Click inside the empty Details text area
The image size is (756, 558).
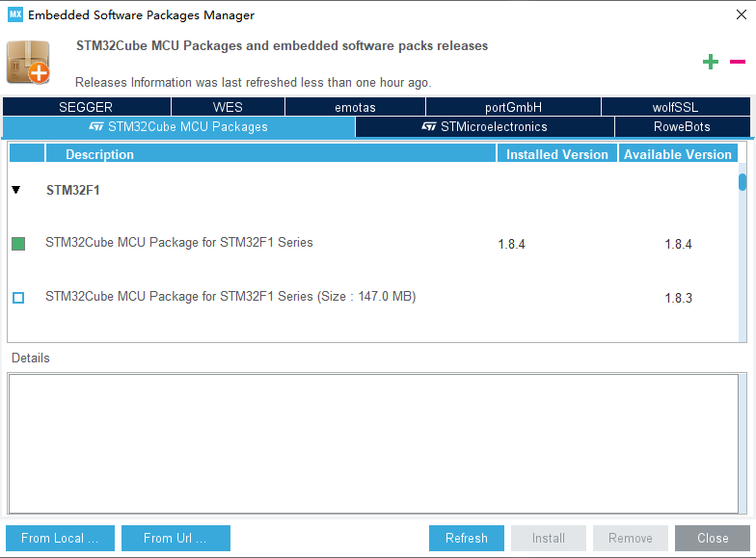point(374,443)
